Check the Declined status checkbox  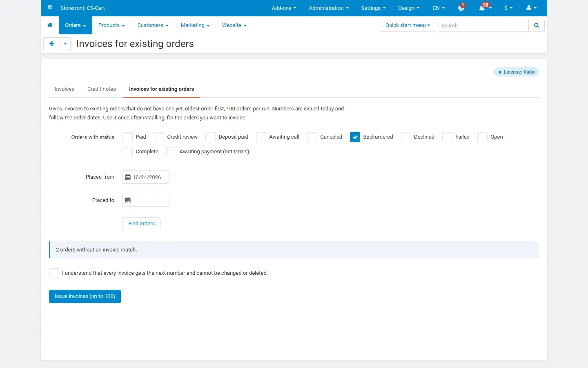point(406,137)
